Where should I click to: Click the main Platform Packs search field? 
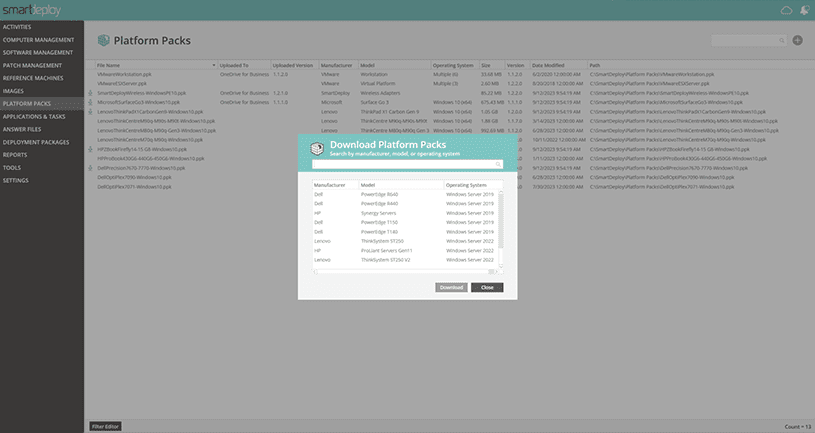pos(748,41)
